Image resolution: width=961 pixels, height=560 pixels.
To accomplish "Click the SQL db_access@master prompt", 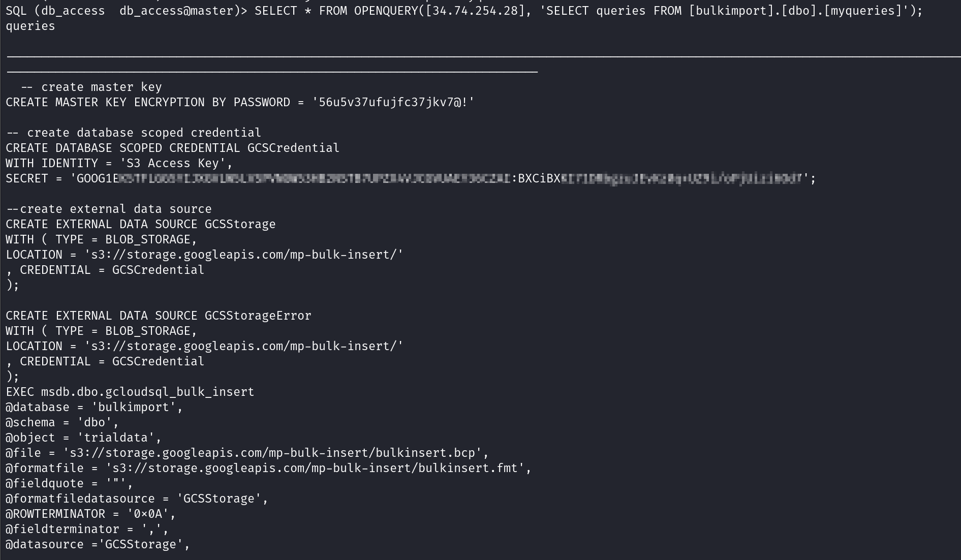I will click(126, 11).
